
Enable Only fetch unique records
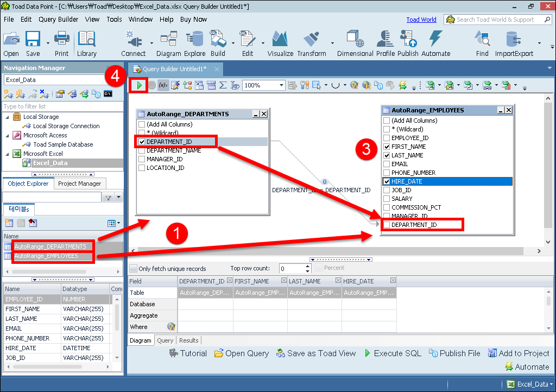[134, 269]
